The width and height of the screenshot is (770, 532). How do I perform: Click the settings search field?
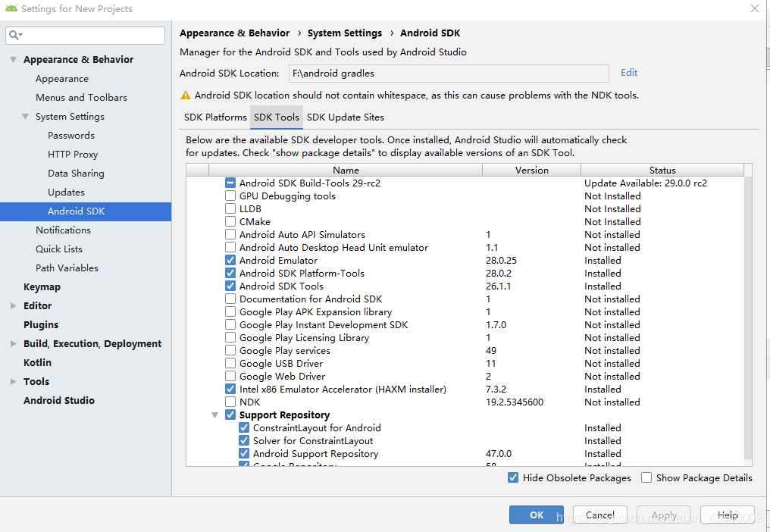(x=86, y=36)
